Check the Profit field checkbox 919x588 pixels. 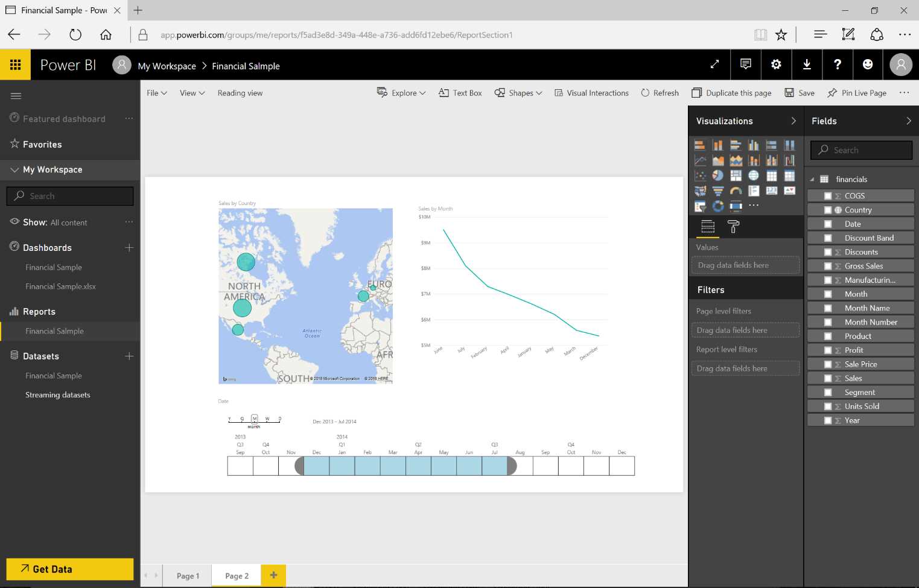point(828,350)
